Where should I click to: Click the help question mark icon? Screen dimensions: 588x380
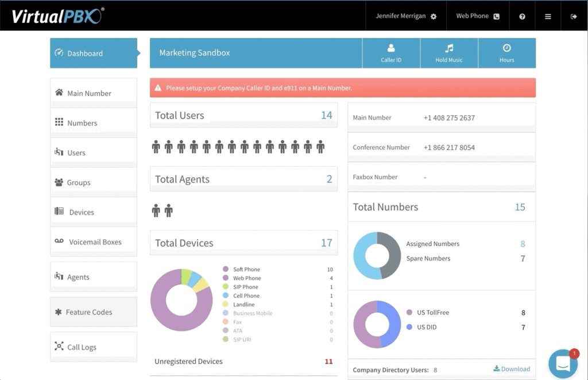[522, 17]
